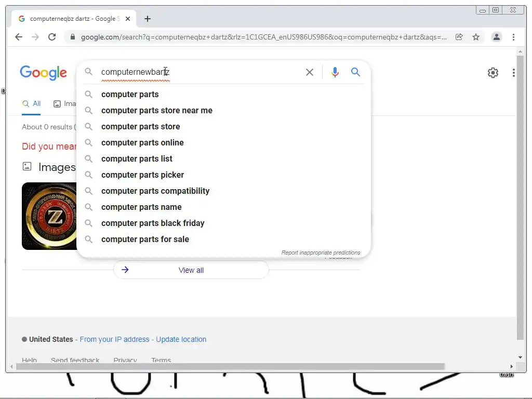The width and height of the screenshot is (532, 399).
Task: Click into the Google search input field
Action: [x=200, y=72]
